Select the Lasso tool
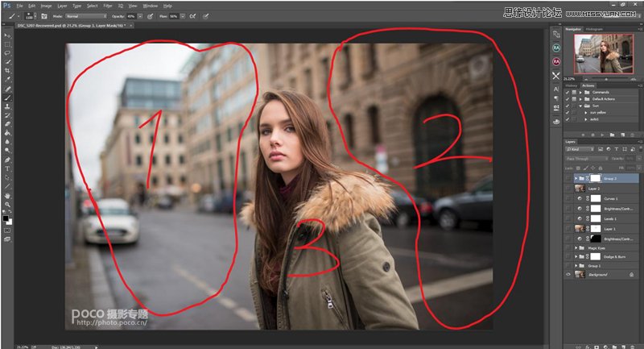644x349 pixels. [7, 52]
